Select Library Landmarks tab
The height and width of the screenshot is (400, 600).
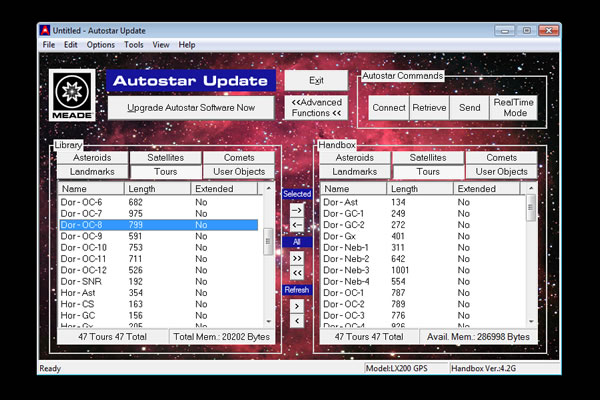[x=92, y=172]
